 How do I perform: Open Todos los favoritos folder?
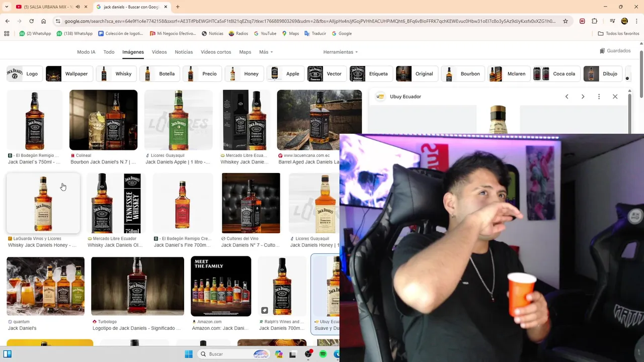click(618, 33)
